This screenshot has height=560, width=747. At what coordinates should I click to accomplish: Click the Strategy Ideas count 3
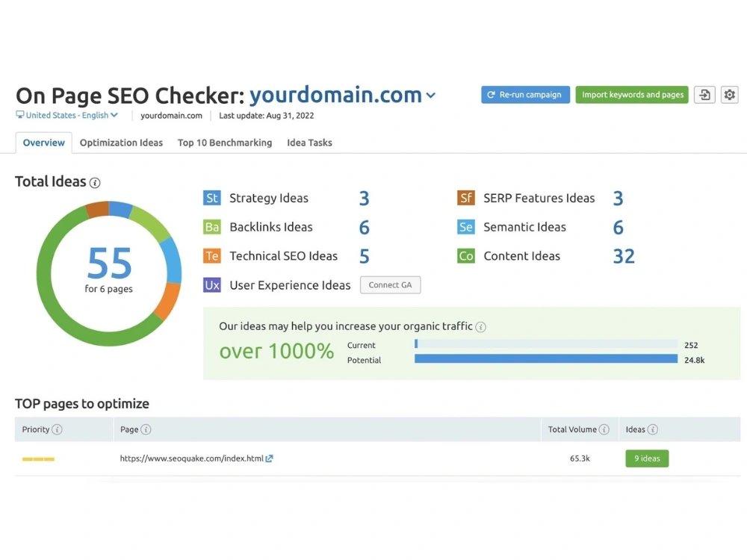pos(364,198)
